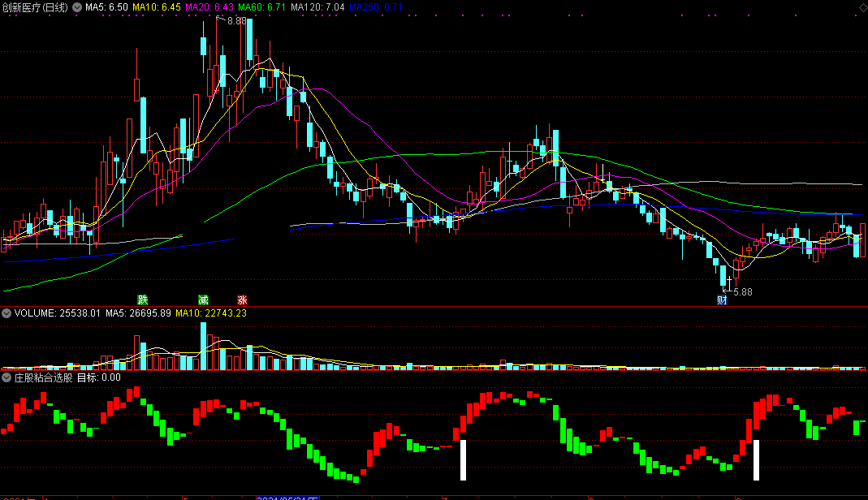Image resolution: width=868 pixels, height=500 pixels.
Task: Select the green MA60: 6.71 label
Action: (x=261, y=7)
